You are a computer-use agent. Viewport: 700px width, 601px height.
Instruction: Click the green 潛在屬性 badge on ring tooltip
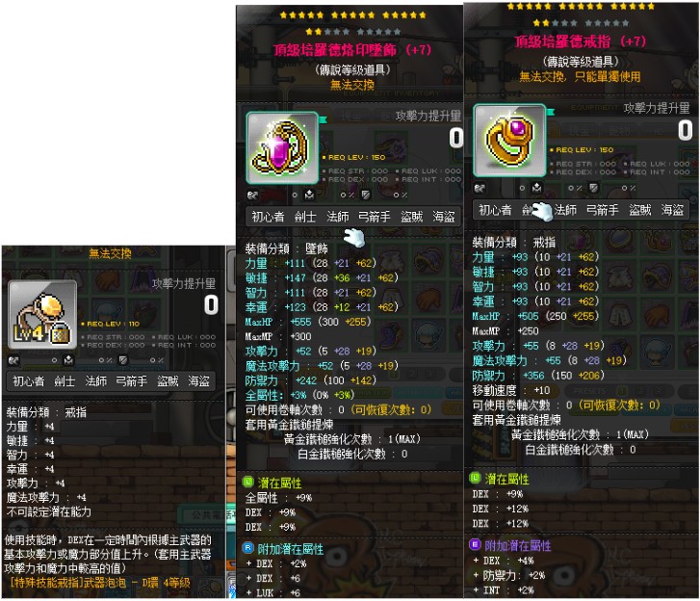pyautogui.click(x=475, y=479)
